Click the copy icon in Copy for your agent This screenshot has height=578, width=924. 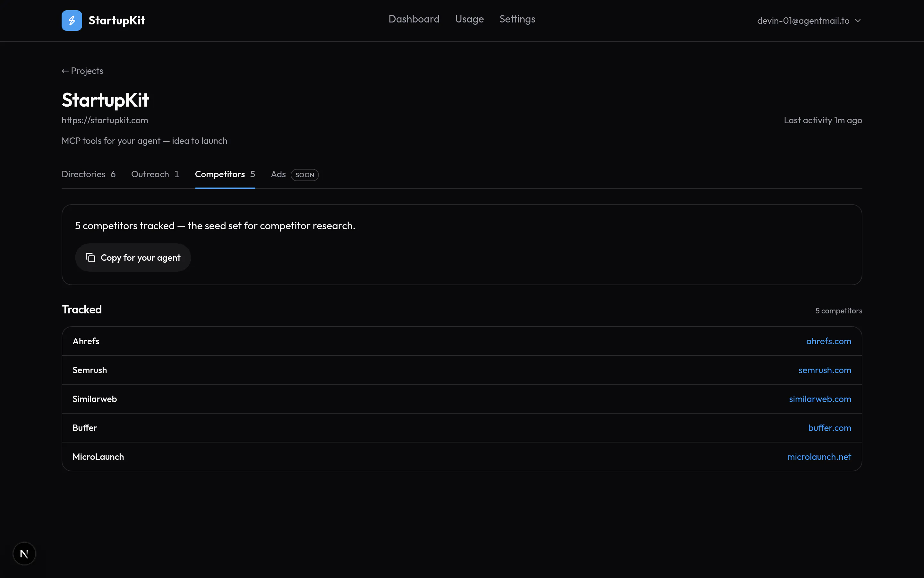pyautogui.click(x=90, y=258)
